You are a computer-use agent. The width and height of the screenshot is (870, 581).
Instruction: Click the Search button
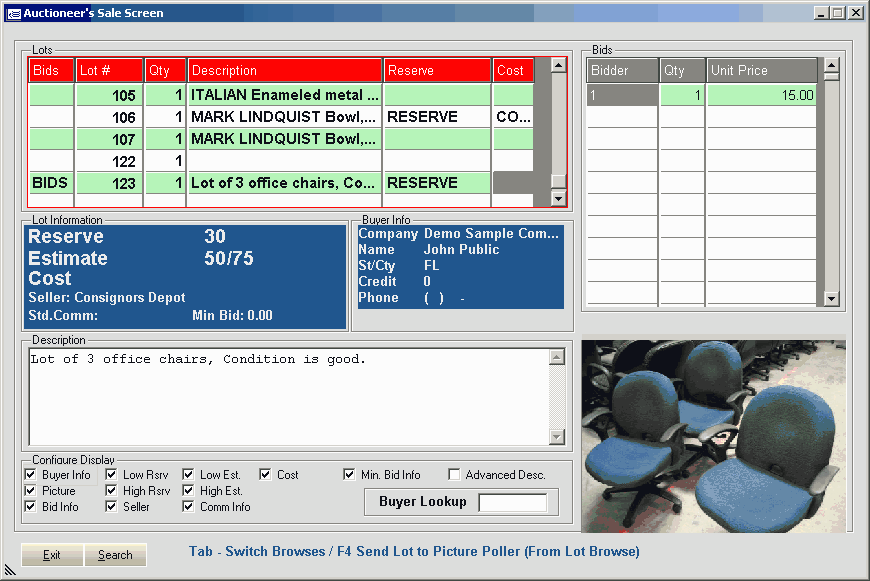click(115, 555)
